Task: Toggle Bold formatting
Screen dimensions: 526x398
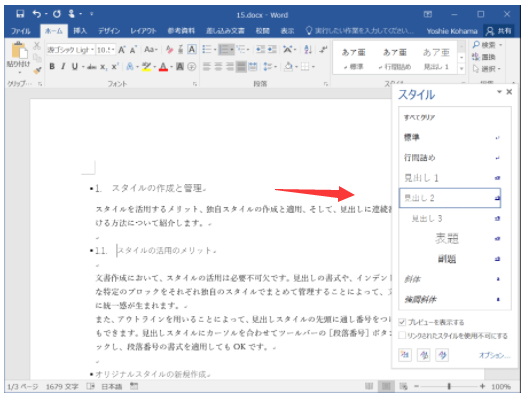Action: coord(52,67)
